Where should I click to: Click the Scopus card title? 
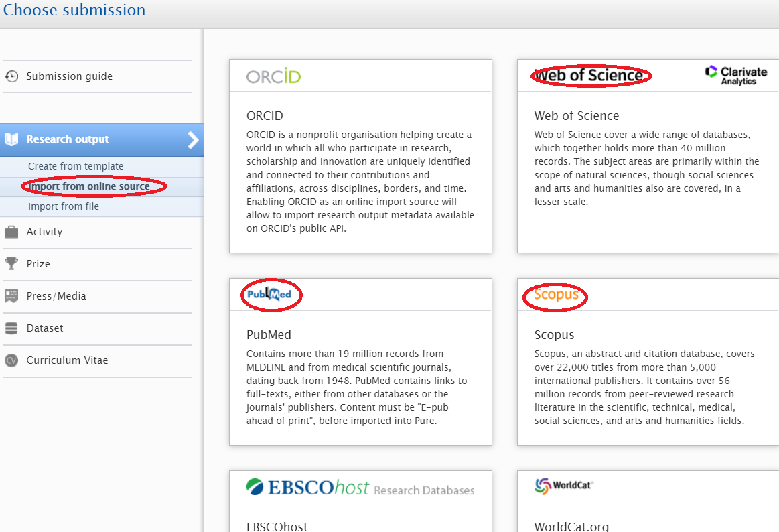pos(554,335)
